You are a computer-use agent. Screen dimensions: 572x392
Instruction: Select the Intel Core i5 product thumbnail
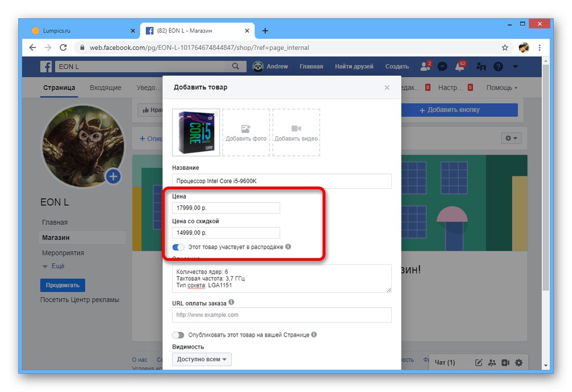pyautogui.click(x=196, y=133)
